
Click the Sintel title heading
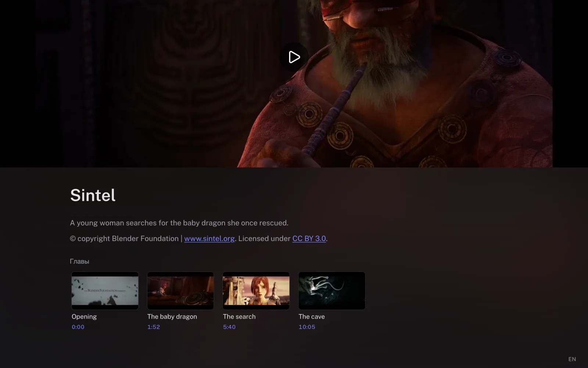pos(93,195)
